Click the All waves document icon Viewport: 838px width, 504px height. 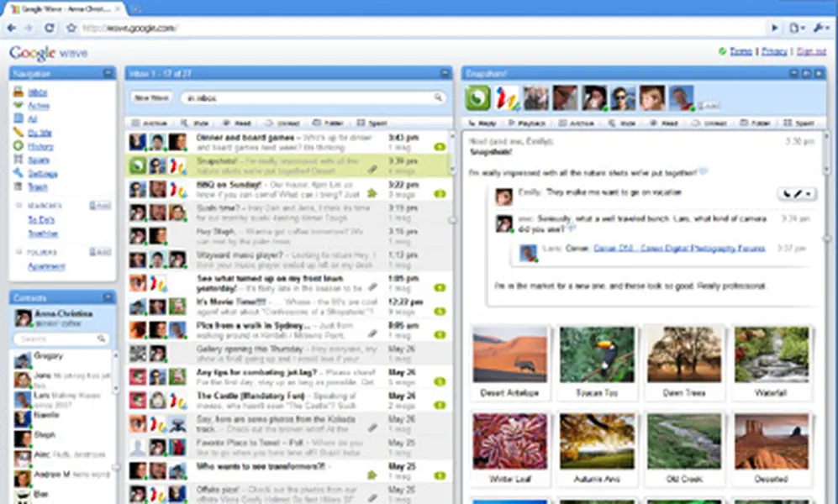(x=18, y=118)
